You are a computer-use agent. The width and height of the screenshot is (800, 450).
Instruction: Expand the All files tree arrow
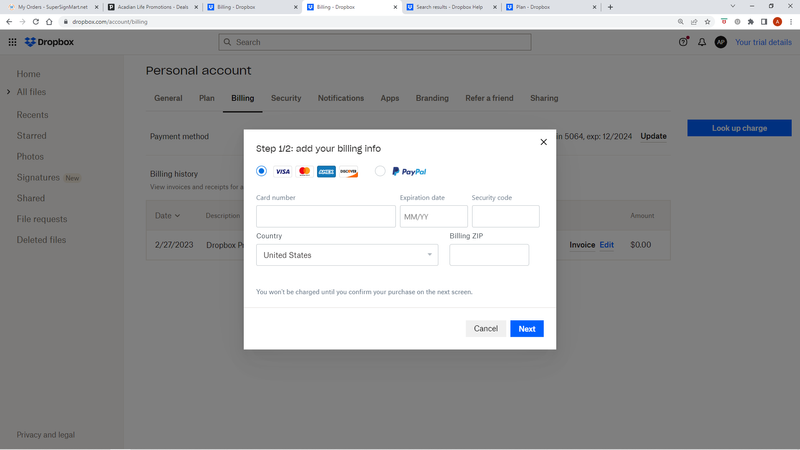coord(8,92)
